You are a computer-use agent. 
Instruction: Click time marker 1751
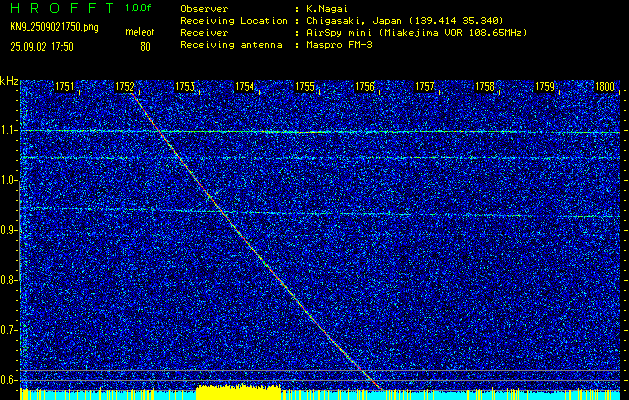click(x=64, y=86)
